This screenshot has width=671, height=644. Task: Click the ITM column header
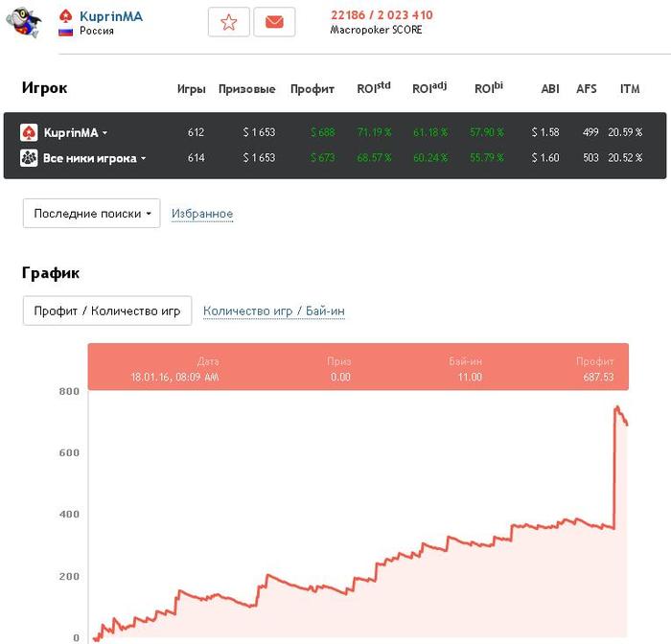tap(630, 89)
